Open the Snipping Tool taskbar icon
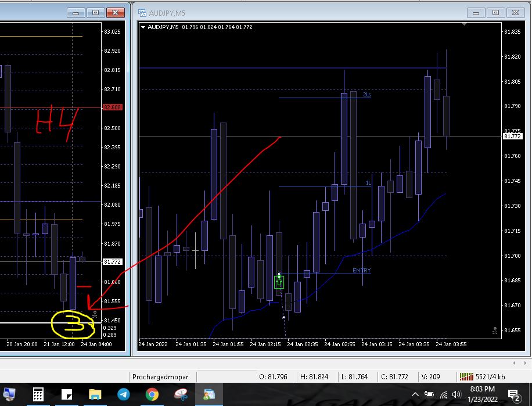Viewport: 532px width, 406px height. 181,394
